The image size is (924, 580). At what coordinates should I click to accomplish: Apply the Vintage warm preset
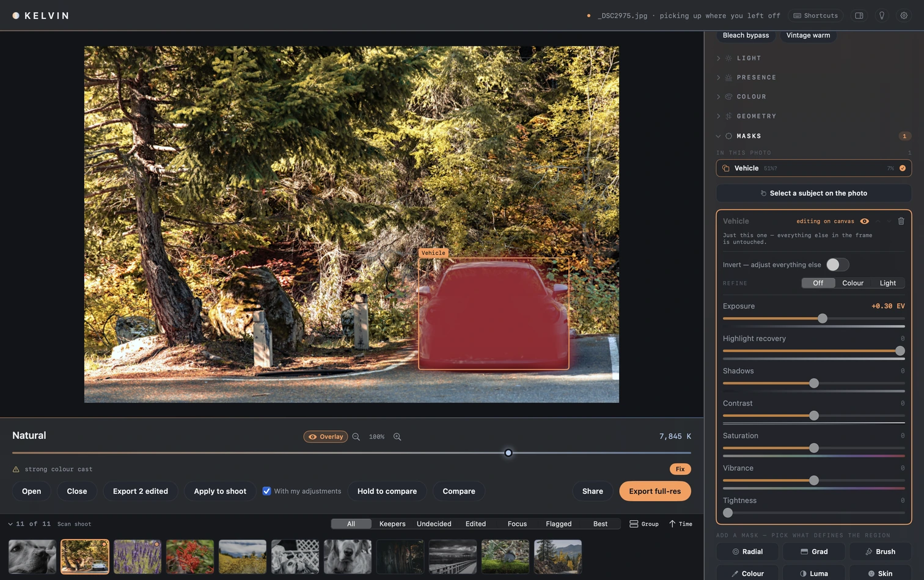[x=808, y=35]
